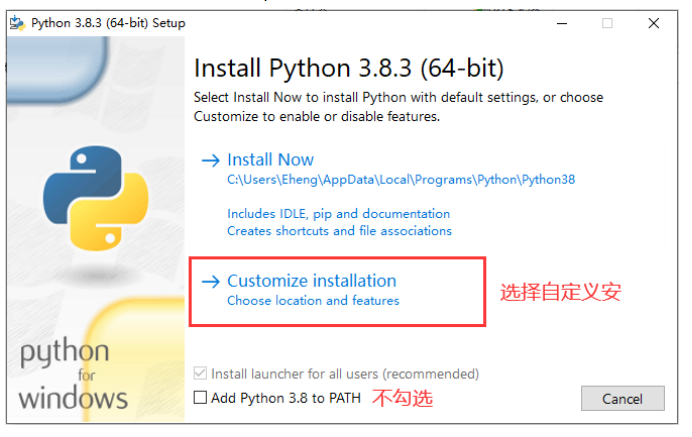This screenshot has height=437, width=692.
Task: Toggle Install launcher for all users checkbox
Action: tap(200, 373)
